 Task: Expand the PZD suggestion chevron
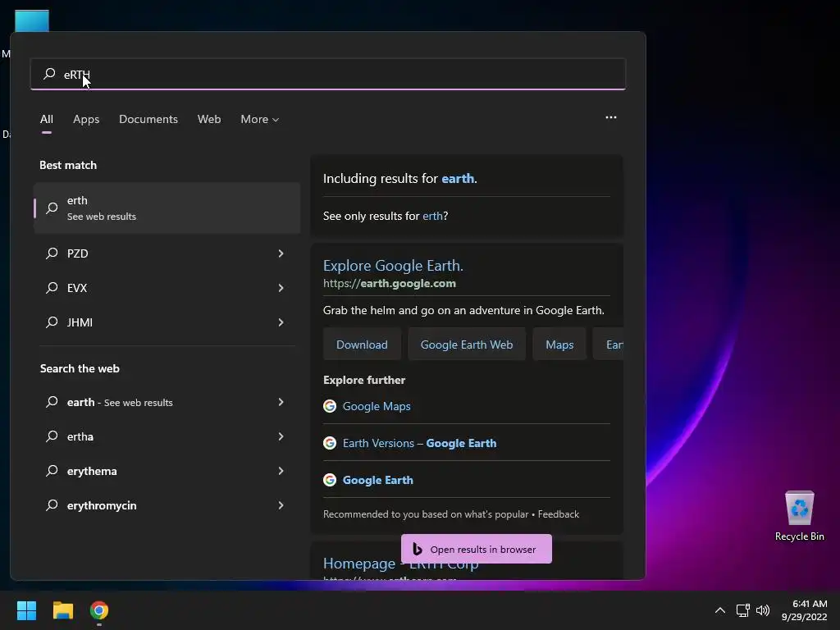(x=281, y=253)
